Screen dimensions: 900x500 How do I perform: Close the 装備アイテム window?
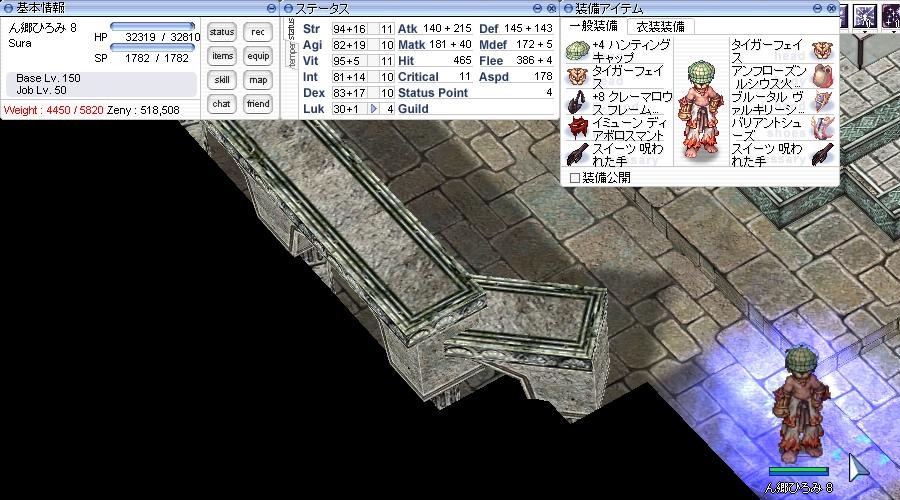point(831,8)
